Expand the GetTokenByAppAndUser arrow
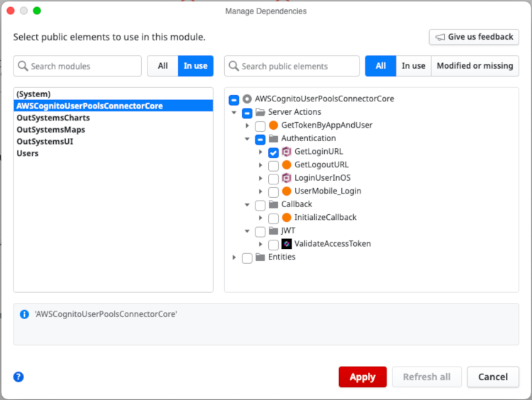The width and height of the screenshot is (532, 400). [248, 126]
